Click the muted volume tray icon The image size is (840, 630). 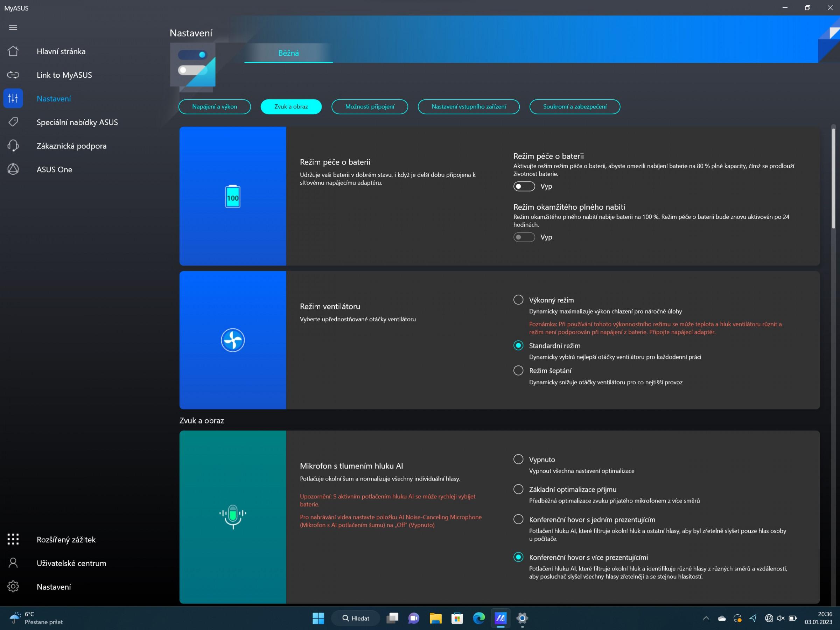(x=781, y=618)
